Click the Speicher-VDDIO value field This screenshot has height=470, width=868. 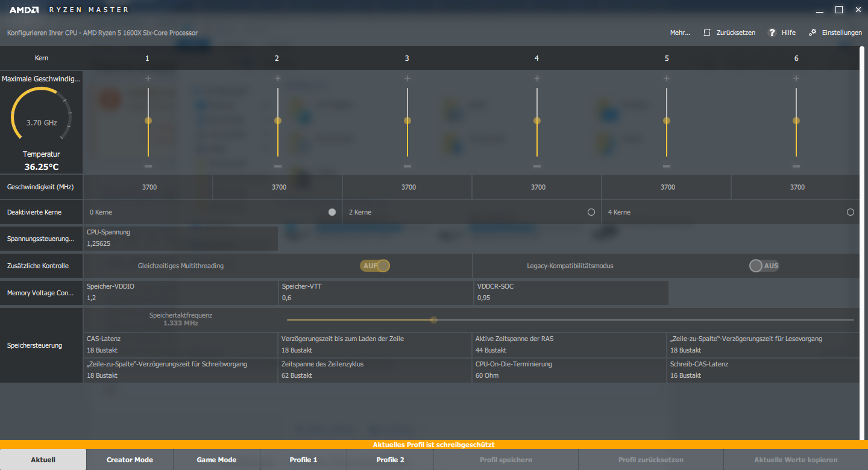(x=181, y=292)
